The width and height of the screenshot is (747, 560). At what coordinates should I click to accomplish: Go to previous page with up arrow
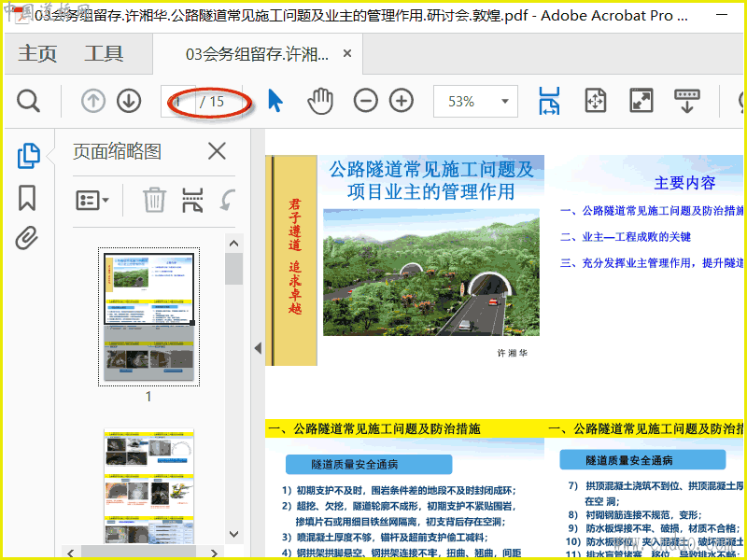click(x=93, y=102)
